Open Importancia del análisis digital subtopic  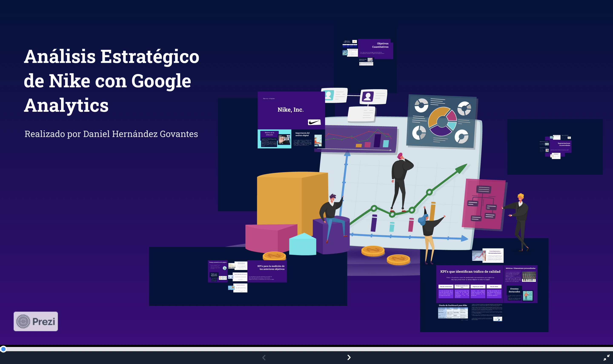308,139
